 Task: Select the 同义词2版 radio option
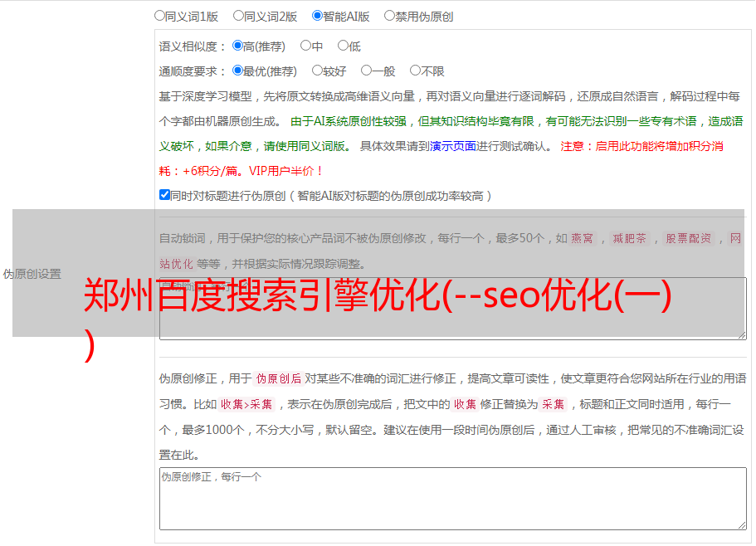(238, 16)
